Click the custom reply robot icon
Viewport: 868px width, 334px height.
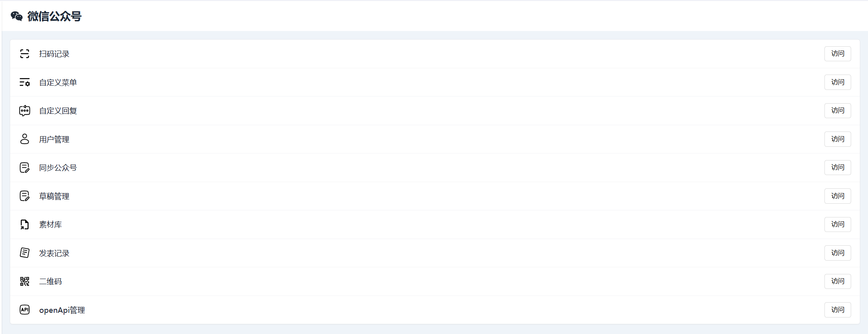[25, 111]
